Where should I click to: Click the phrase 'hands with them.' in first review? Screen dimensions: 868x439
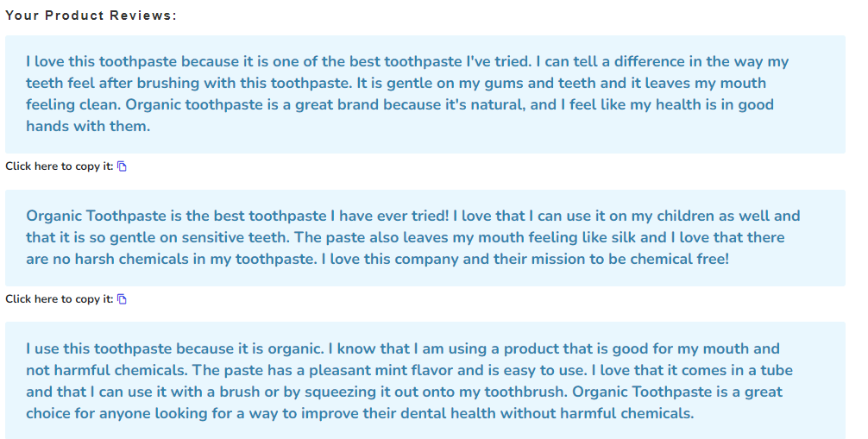click(x=88, y=126)
